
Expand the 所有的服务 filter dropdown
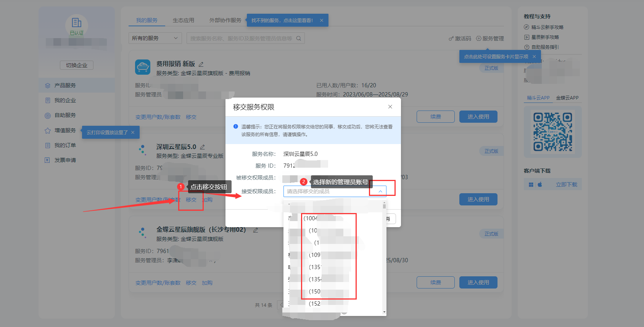coord(155,38)
